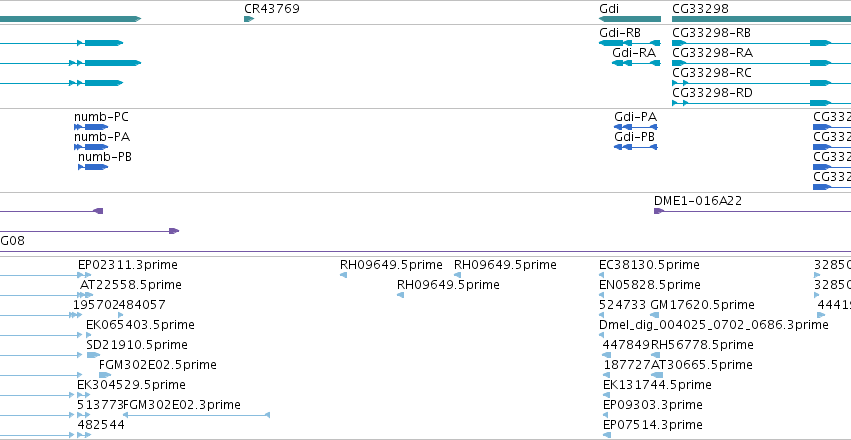The image size is (851, 440).
Task: Click the Gdi-RB transcript label
Action: [620, 33]
